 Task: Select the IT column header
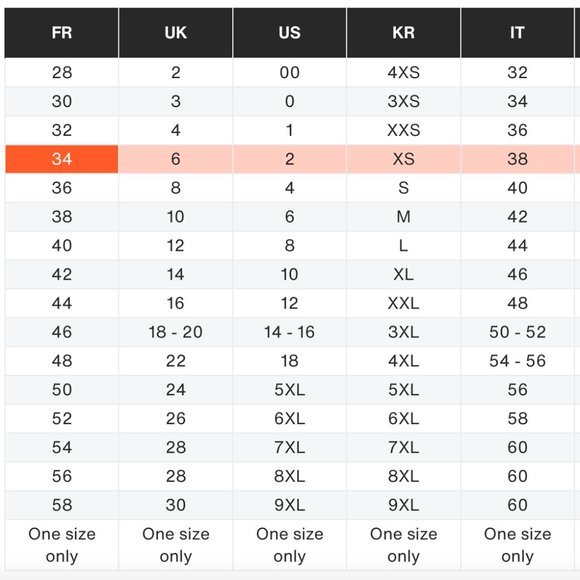pyautogui.click(x=517, y=33)
